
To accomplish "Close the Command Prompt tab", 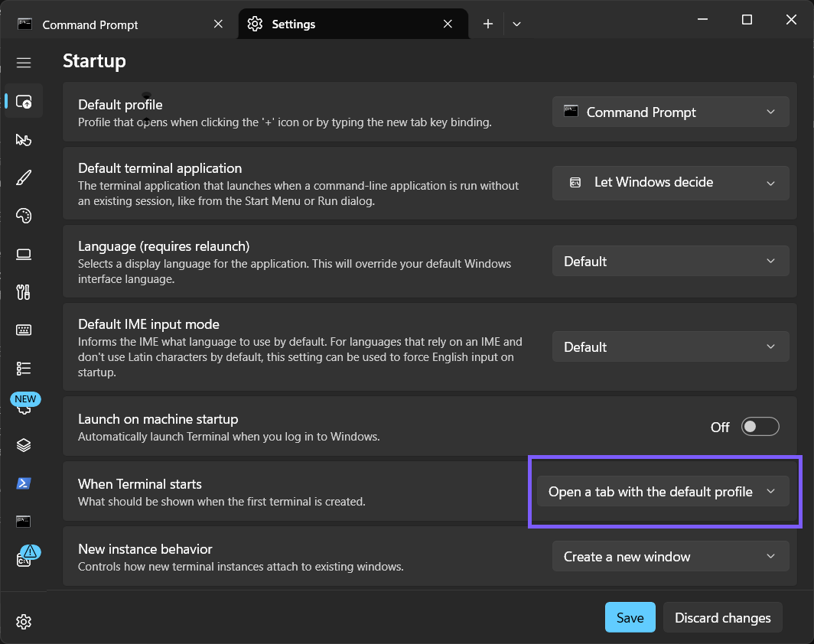I will (x=218, y=24).
